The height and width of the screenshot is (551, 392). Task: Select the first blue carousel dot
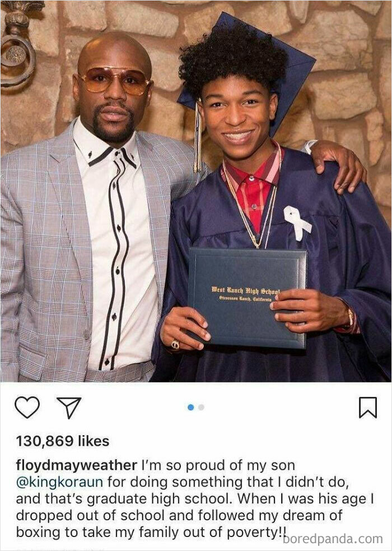(191, 407)
